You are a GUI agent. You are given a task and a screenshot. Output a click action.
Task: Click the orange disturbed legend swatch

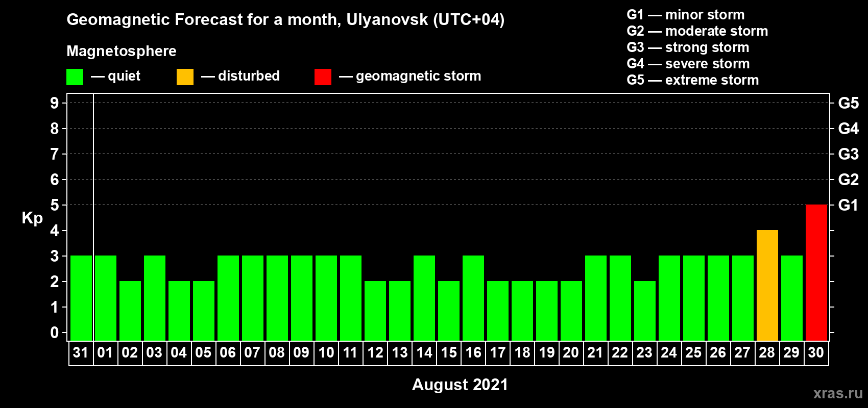(185, 77)
